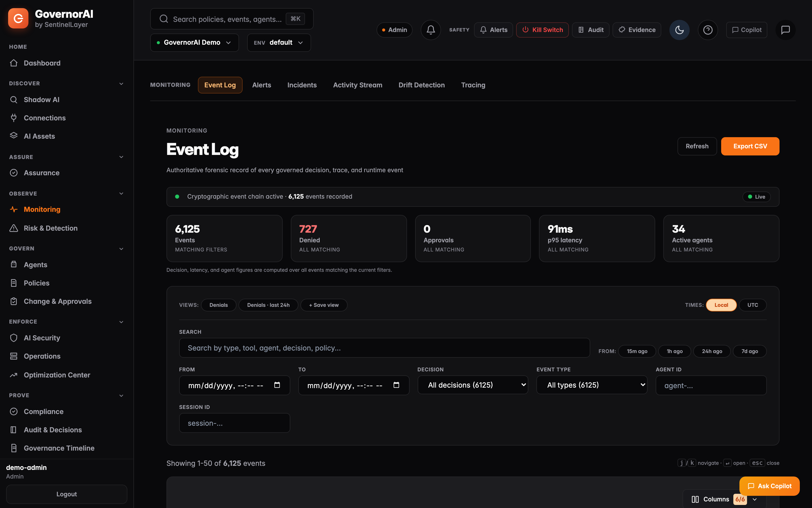812x508 pixels.
Task: Click the top search magnifier icon
Action: (x=164, y=19)
